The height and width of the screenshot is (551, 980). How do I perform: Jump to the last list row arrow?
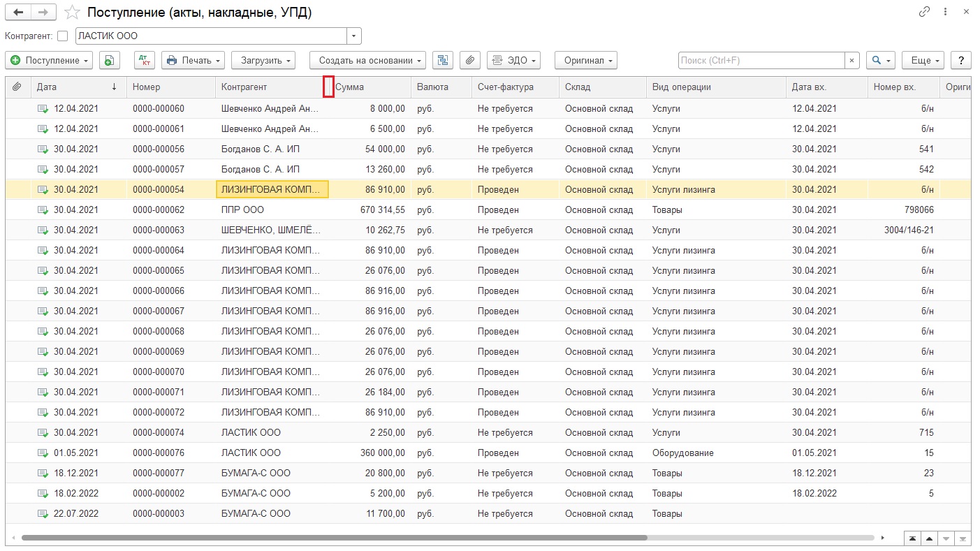(963, 538)
